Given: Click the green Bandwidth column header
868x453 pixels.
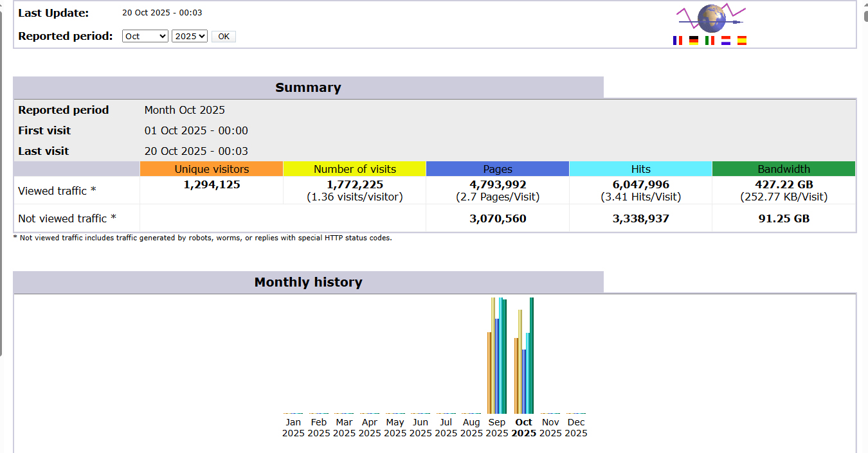Looking at the screenshot, I should (784, 169).
